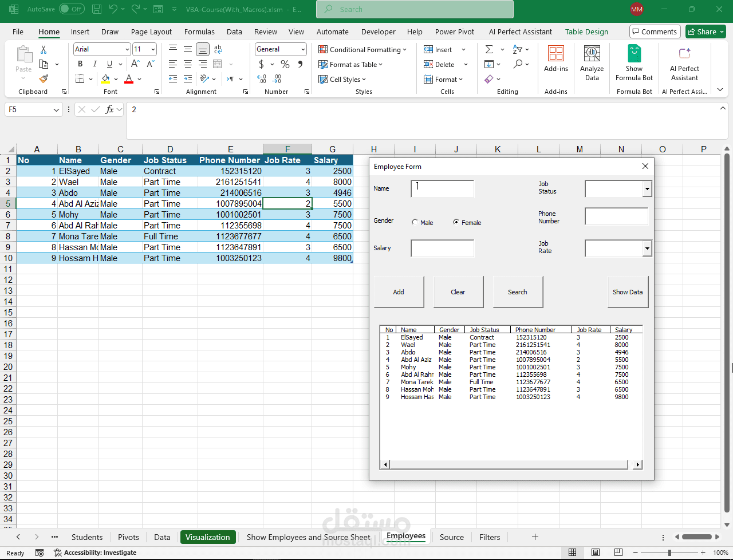The image size is (733, 560).
Task: Click the AutoSum sigma icon
Action: 489,50
